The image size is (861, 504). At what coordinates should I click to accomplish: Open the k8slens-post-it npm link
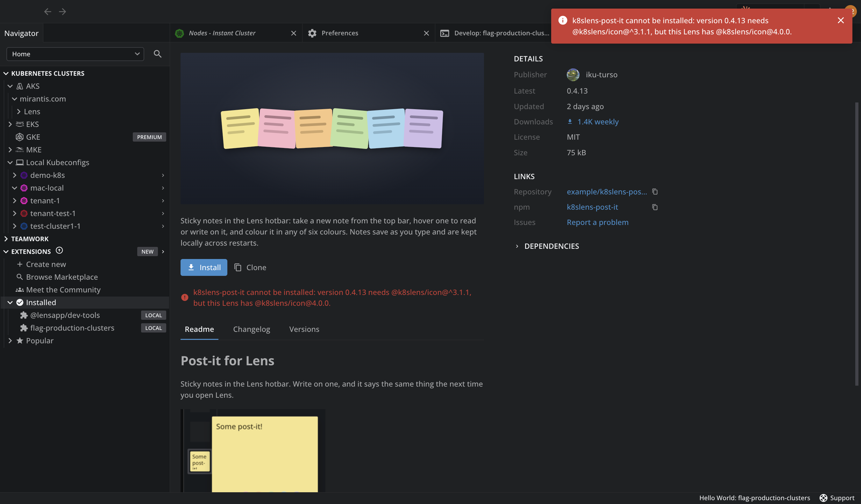592,207
